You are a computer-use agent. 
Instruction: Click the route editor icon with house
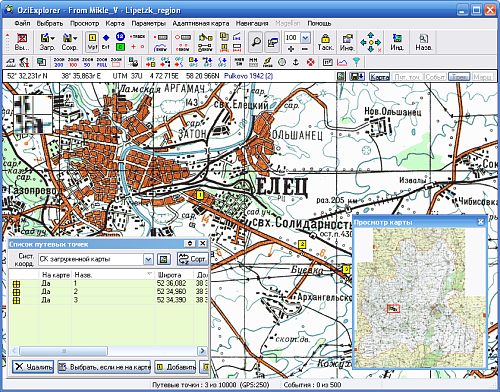coord(205,37)
